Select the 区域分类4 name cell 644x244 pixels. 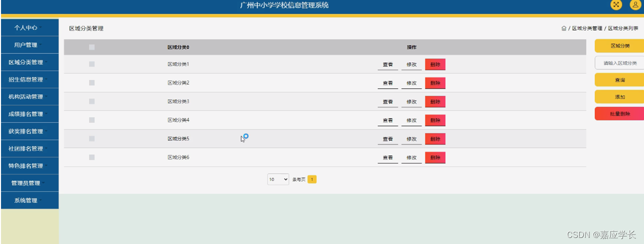pyautogui.click(x=178, y=120)
